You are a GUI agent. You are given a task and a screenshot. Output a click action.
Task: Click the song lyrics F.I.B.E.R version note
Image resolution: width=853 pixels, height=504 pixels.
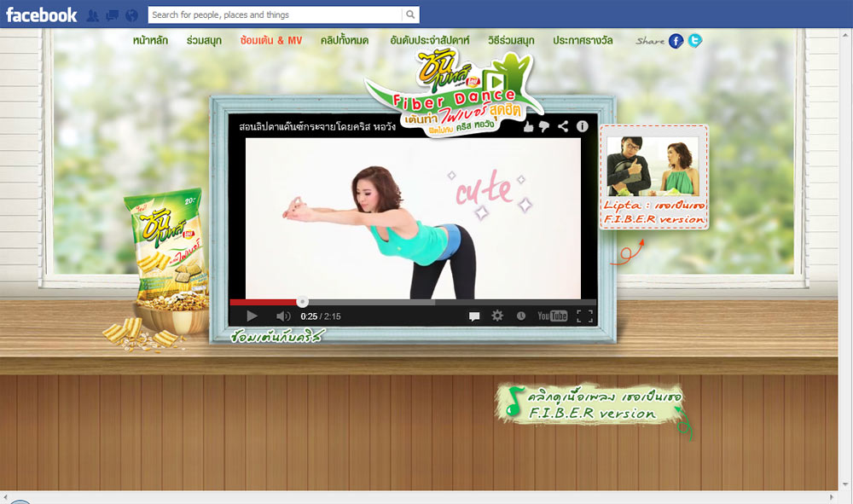click(591, 404)
